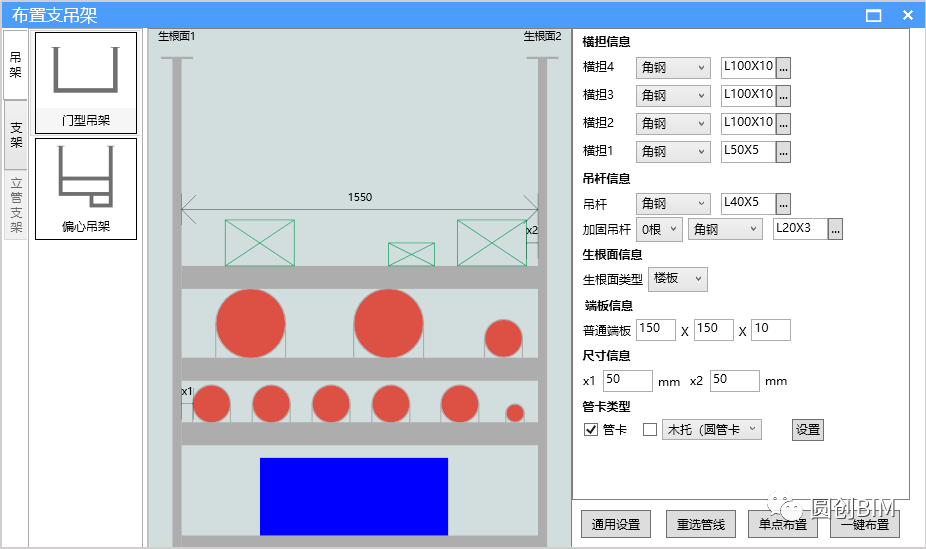Open the 横担4 material type dropdown

coord(673,68)
